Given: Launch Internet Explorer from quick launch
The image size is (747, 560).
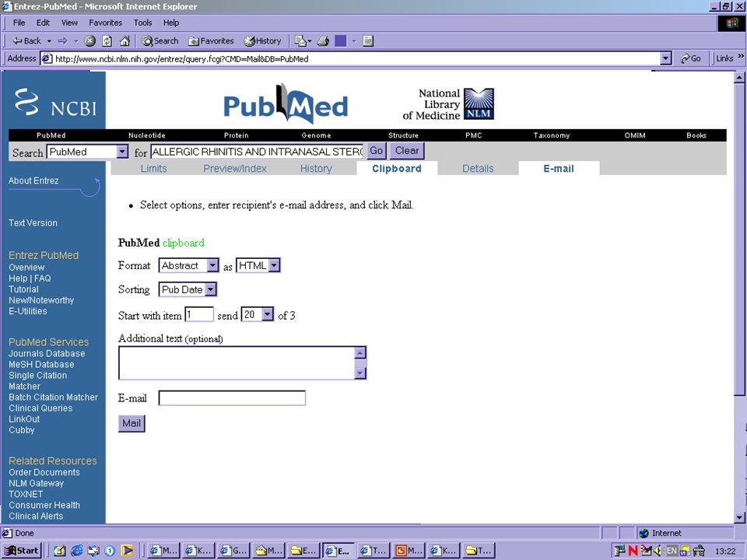Looking at the screenshot, I should pos(76,551).
